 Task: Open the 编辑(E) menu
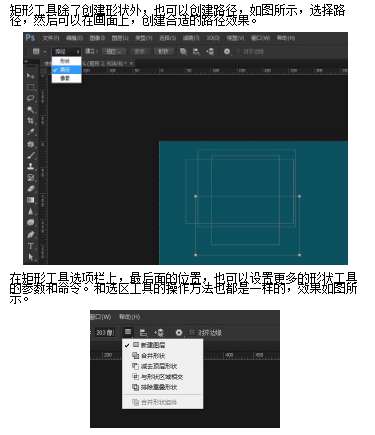pos(74,38)
